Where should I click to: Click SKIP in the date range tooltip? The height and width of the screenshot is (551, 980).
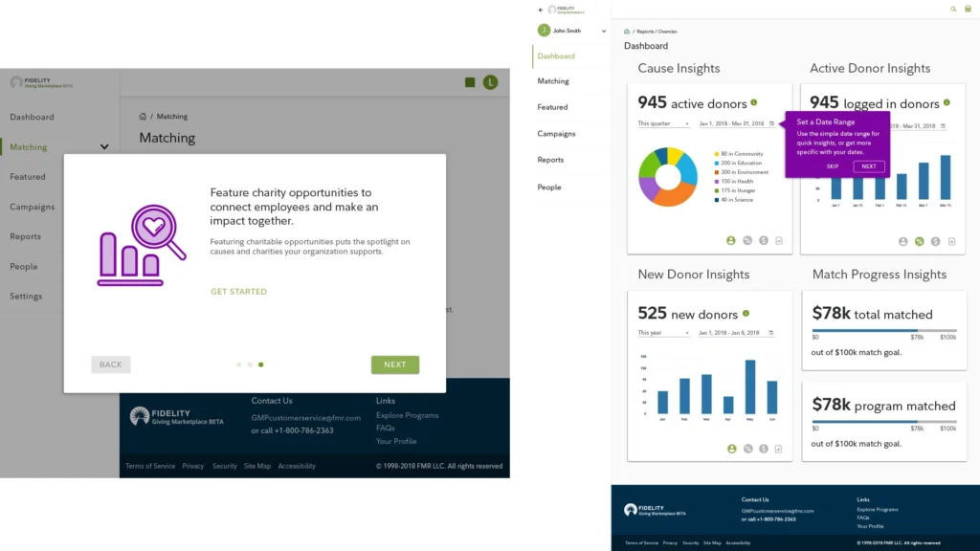[833, 166]
